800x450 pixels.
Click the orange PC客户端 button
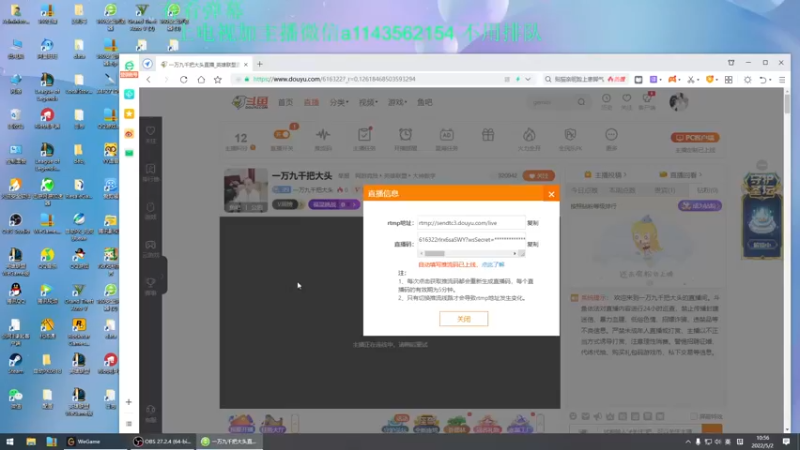click(x=695, y=138)
